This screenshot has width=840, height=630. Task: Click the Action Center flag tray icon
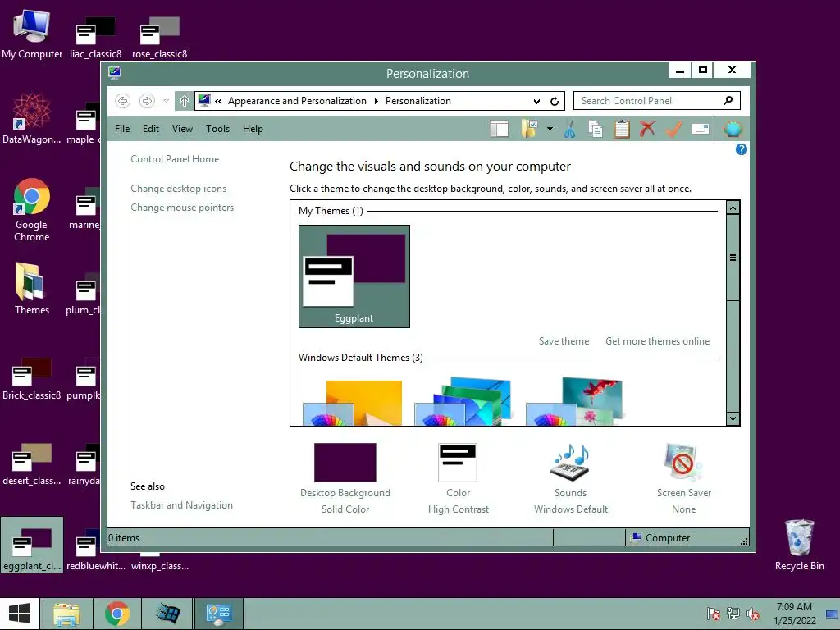pos(713,614)
